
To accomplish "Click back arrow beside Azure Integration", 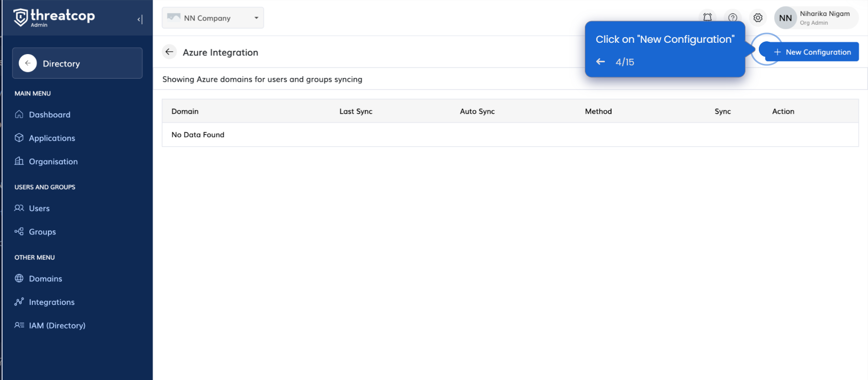I will tap(169, 52).
